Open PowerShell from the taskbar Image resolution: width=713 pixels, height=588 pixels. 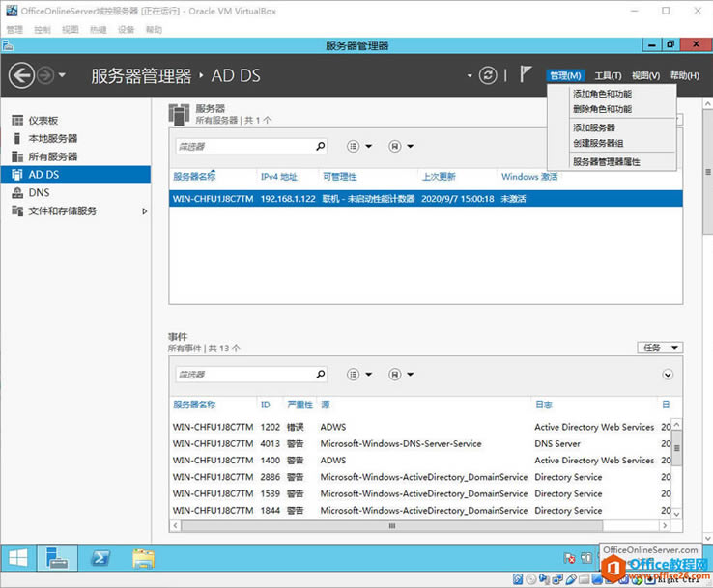(100, 557)
